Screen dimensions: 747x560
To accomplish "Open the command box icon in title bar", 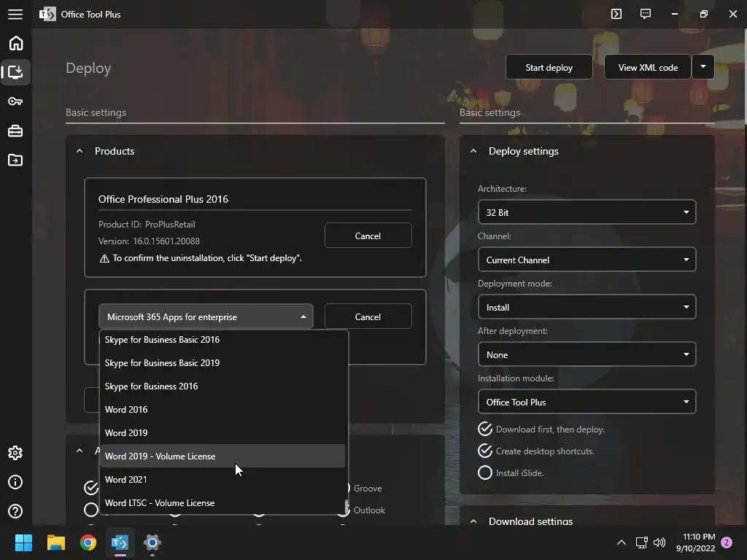I will (x=616, y=14).
